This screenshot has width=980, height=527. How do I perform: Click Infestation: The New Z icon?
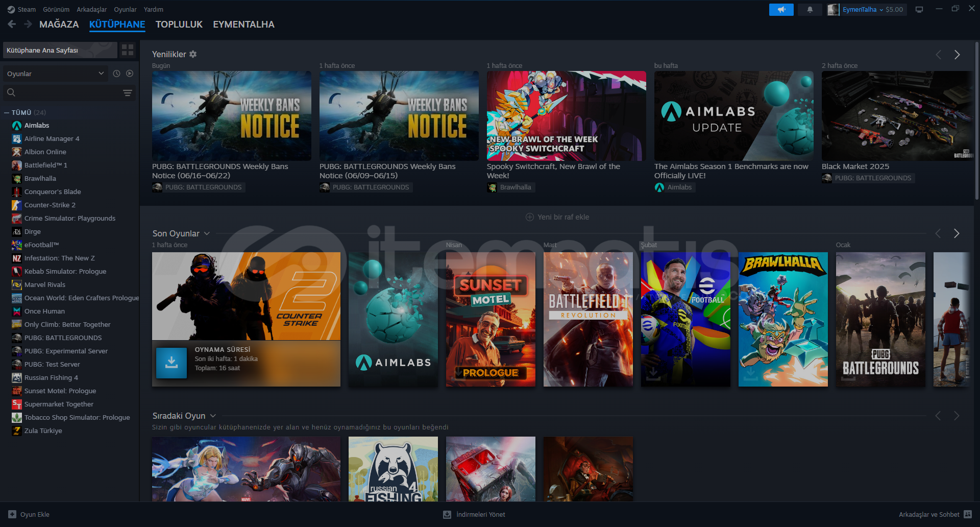(17, 258)
